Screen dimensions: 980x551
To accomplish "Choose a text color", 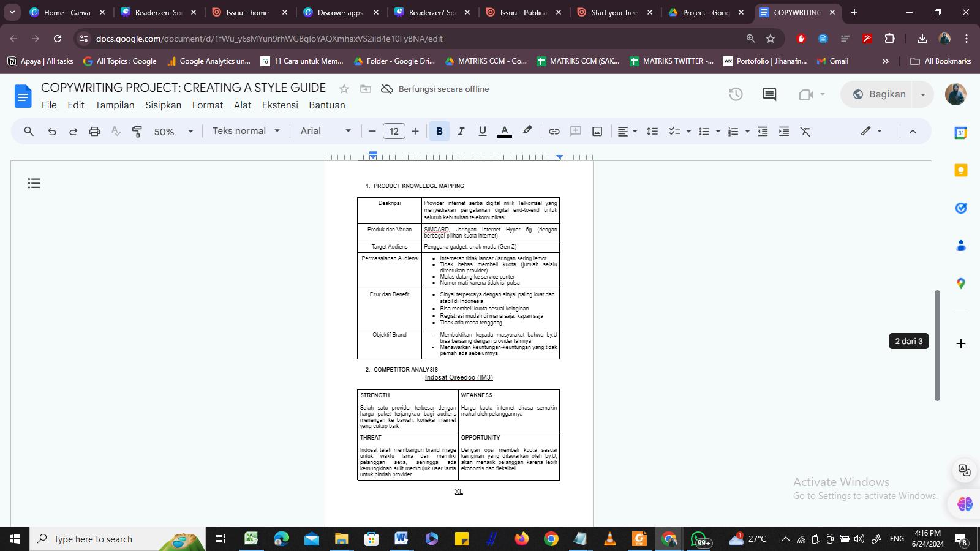I will (504, 131).
